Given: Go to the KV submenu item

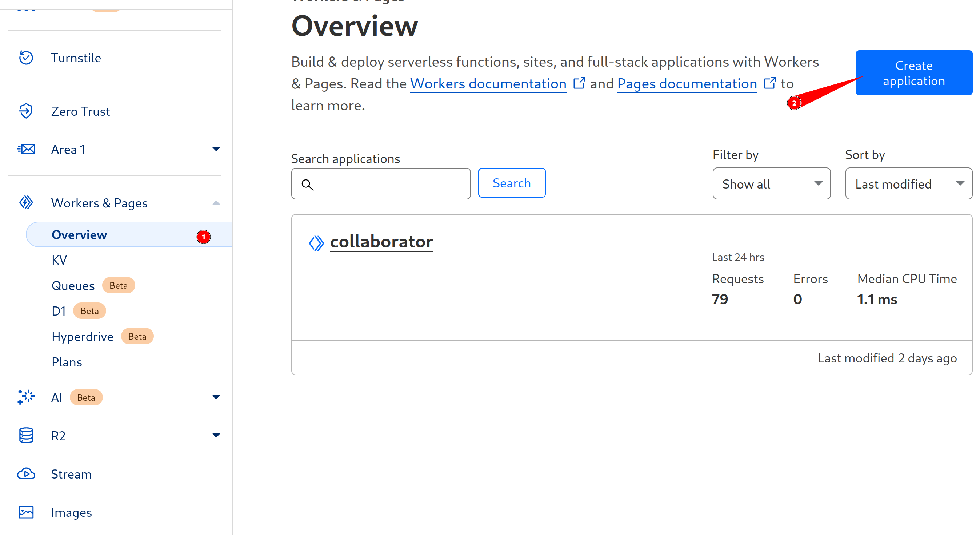Looking at the screenshot, I should pyautogui.click(x=59, y=260).
